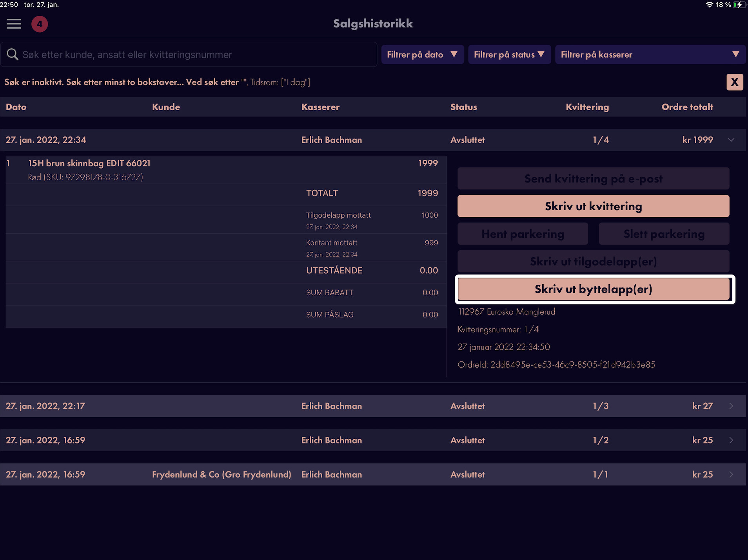Expand the receipt 1/2 order chevron
The height and width of the screenshot is (560, 748).
[731, 440]
